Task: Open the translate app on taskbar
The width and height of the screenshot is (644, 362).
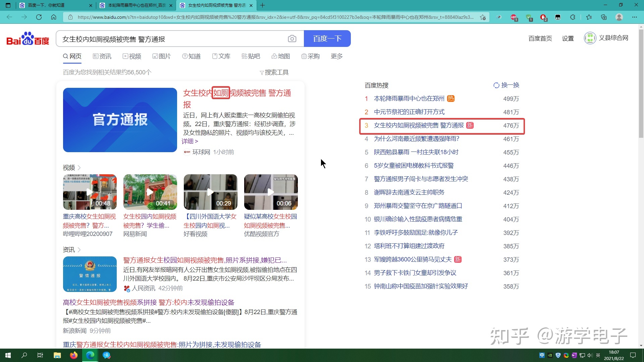Action: pyautogui.click(x=107, y=355)
